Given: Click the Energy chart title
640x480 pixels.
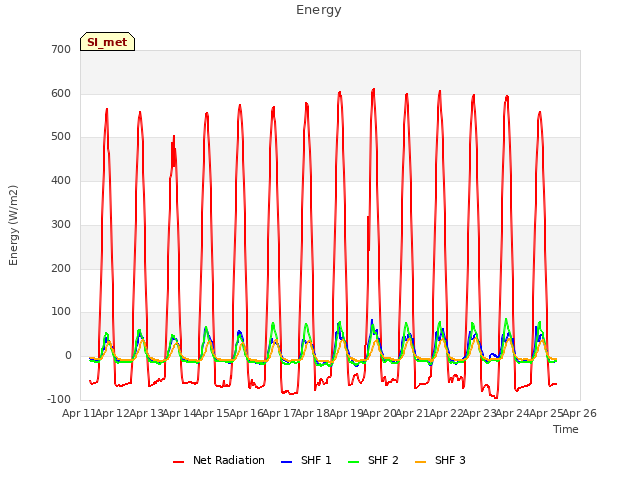Looking at the screenshot, I should [319, 10].
